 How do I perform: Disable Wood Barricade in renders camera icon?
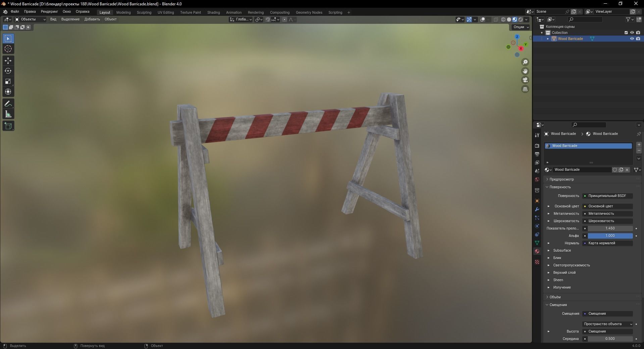638,39
